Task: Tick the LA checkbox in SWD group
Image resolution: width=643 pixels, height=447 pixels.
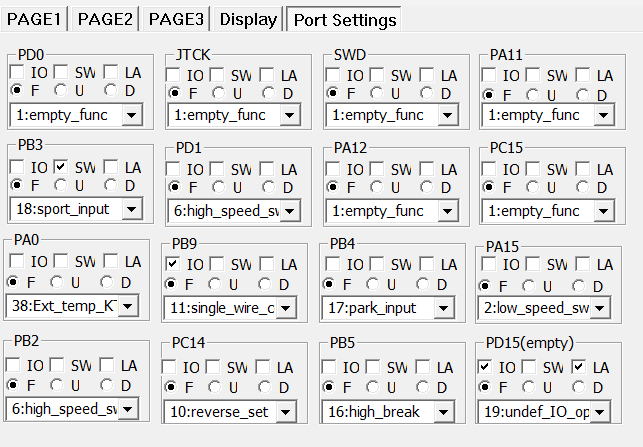Action: click(427, 75)
